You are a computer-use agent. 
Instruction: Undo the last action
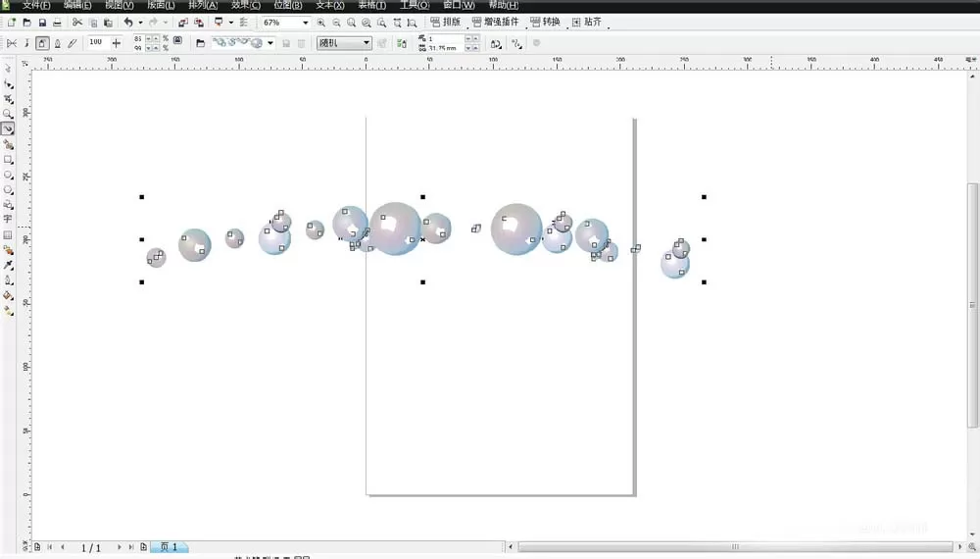tap(128, 23)
